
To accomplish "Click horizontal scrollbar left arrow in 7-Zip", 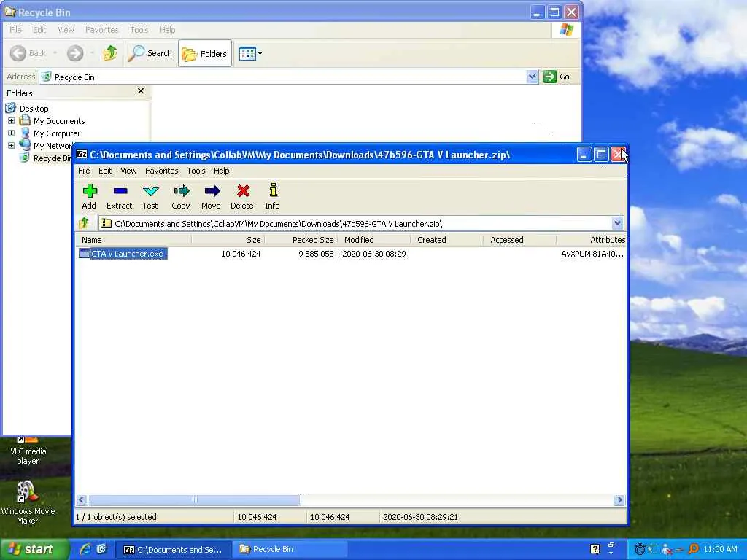I will [x=82, y=499].
